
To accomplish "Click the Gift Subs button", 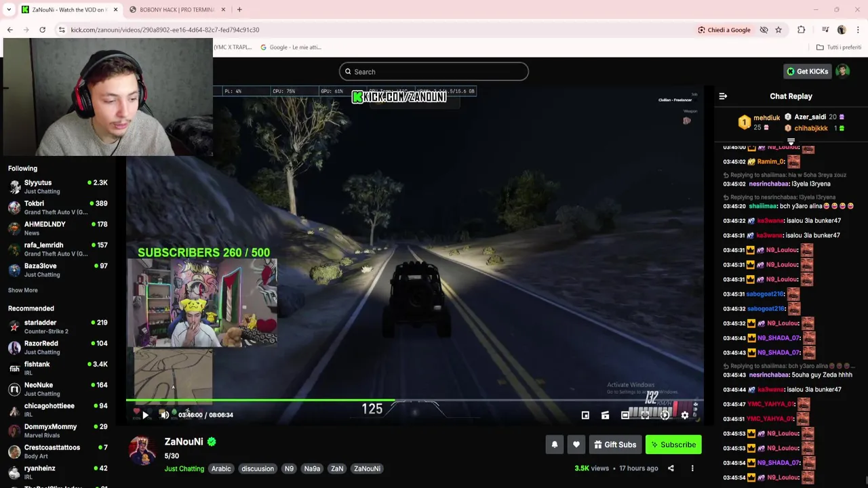I will [x=615, y=445].
